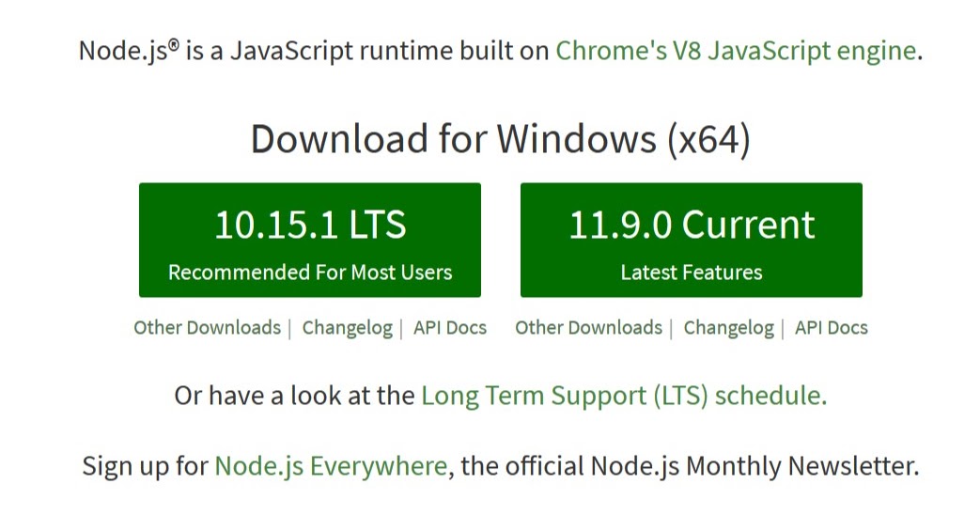Download the 10.15.1 LTS version
This screenshot has width=980, height=515.
(310, 240)
